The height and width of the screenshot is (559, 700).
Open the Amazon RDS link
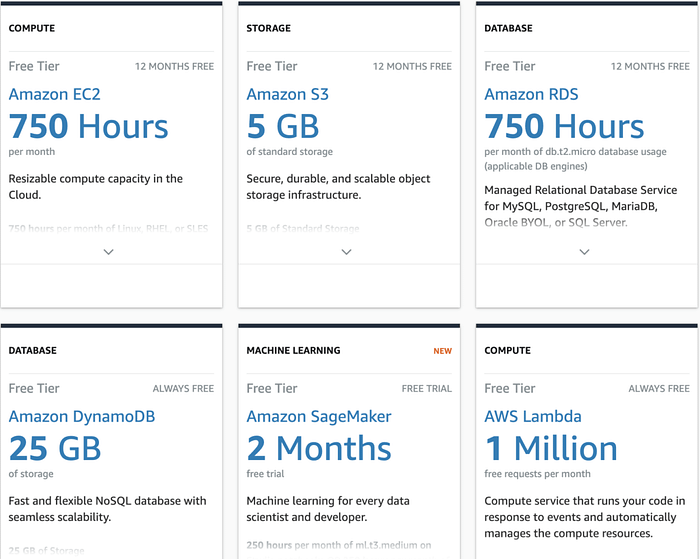click(x=531, y=94)
